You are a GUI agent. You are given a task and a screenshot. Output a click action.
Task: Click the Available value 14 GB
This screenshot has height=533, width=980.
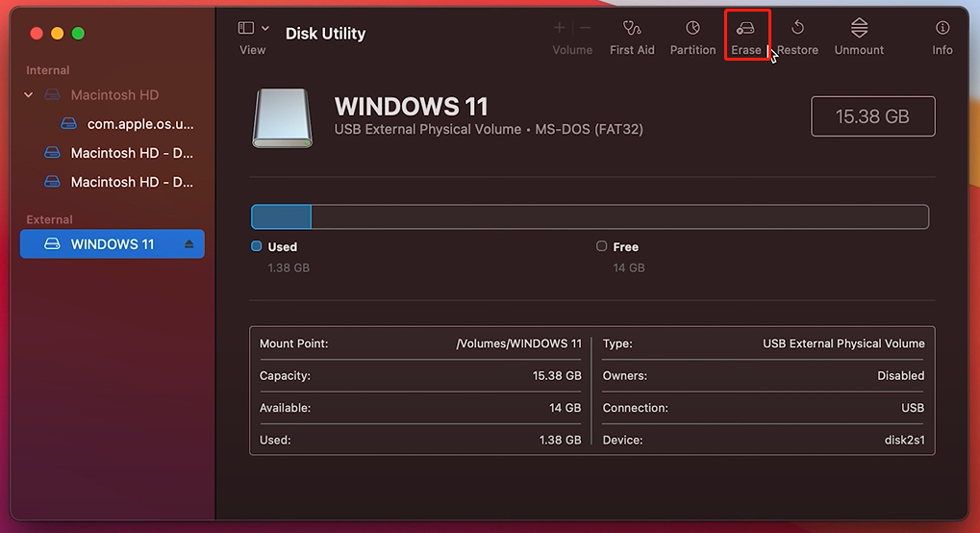565,408
